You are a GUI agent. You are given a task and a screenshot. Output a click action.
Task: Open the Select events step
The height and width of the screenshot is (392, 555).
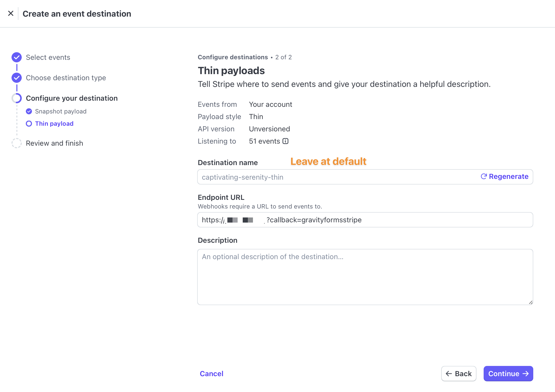[x=48, y=57]
